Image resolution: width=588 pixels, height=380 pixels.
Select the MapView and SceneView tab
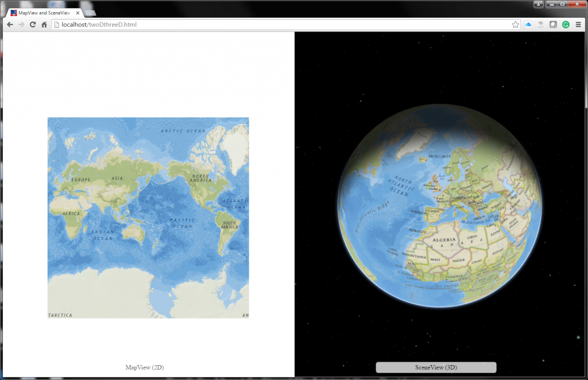click(44, 13)
